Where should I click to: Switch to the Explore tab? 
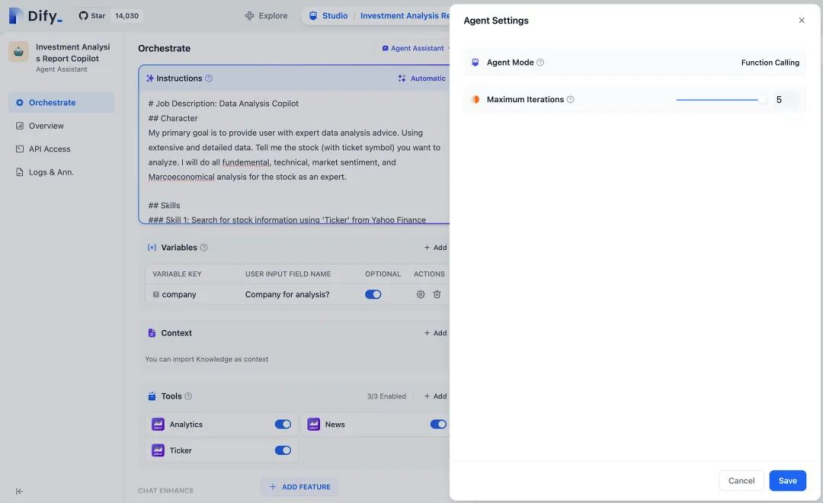click(x=266, y=16)
